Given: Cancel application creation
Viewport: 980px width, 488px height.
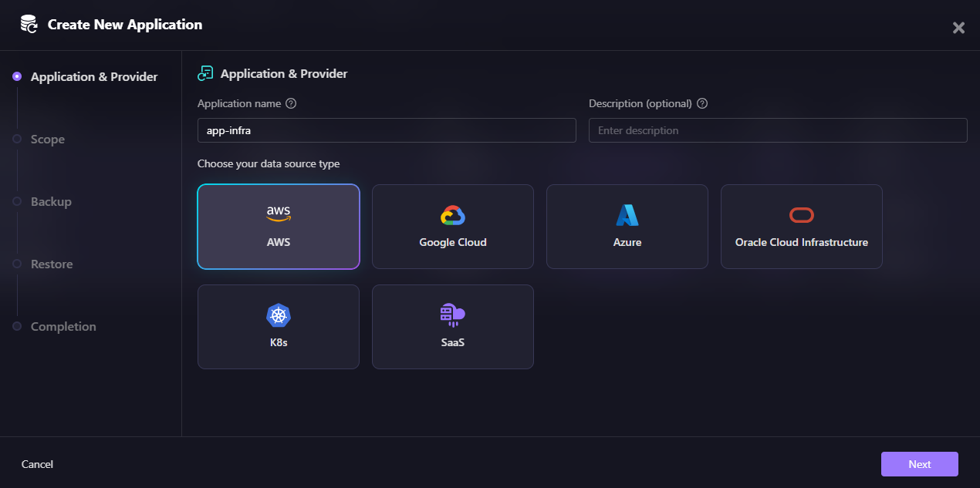Looking at the screenshot, I should tap(37, 464).
